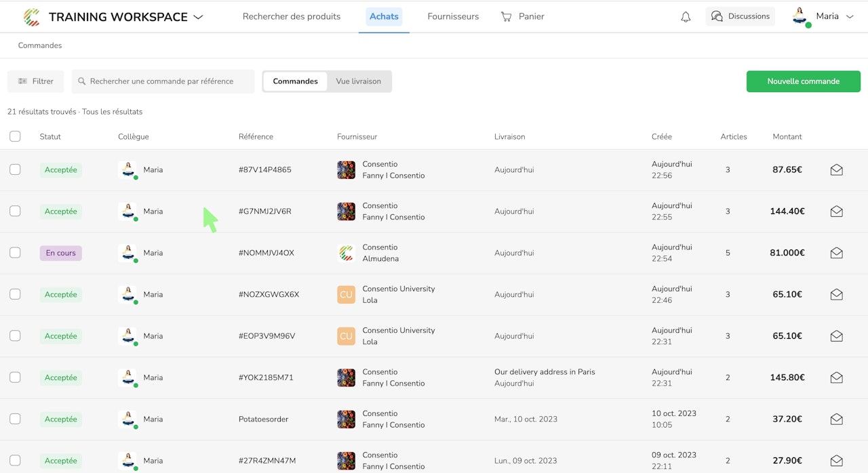Click envelope icon for Potatoesorder row
This screenshot has width=868, height=473.
[836, 419]
